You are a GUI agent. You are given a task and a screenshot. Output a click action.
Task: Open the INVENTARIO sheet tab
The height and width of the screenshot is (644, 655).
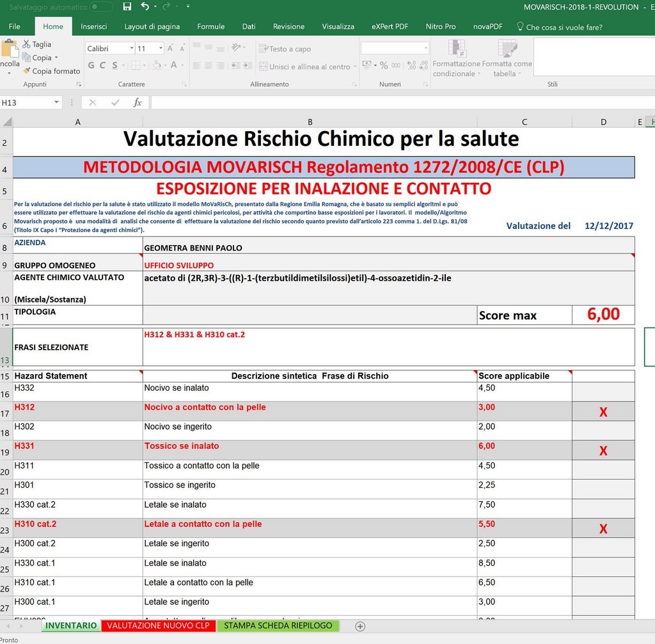tap(71, 625)
